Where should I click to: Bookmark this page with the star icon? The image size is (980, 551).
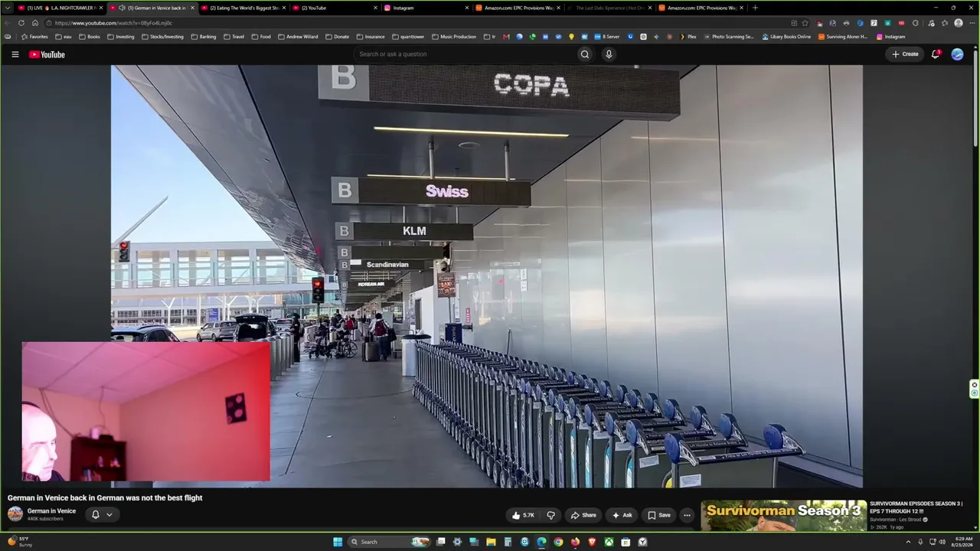[x=805, y=23]
